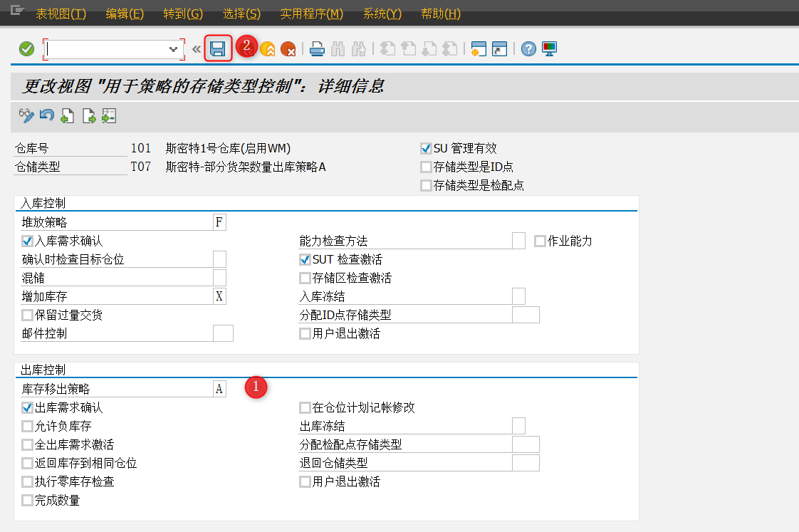The image size is (799, 532).
Task: Open the window menu icon at top-left
Action: [x=17, y=10]
